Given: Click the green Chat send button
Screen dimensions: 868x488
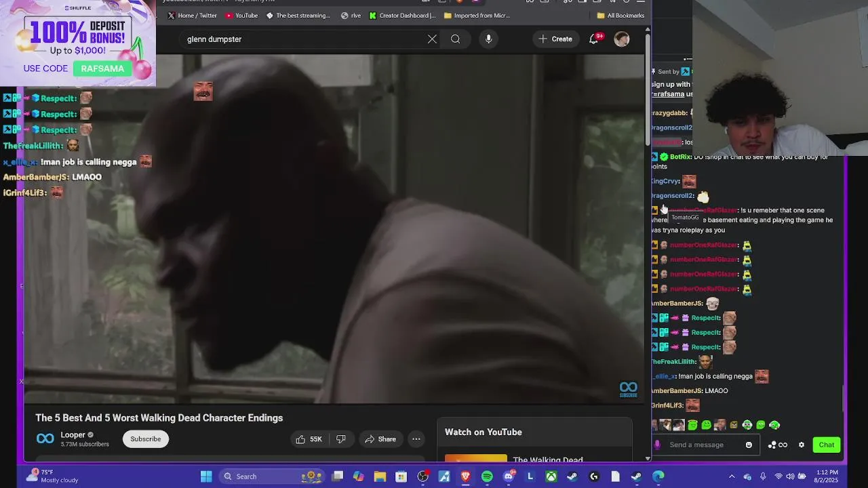Looking at the screenshot, I should 826,445.
